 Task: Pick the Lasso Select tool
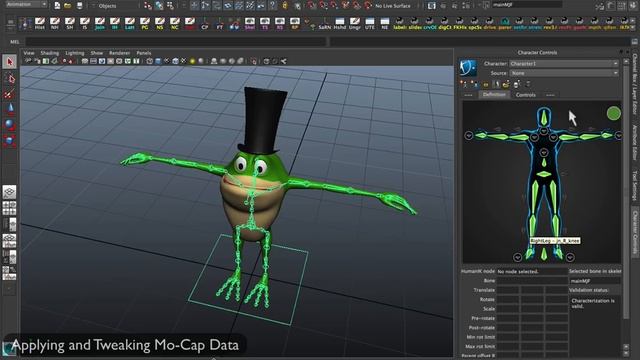(x=9, y=78)
